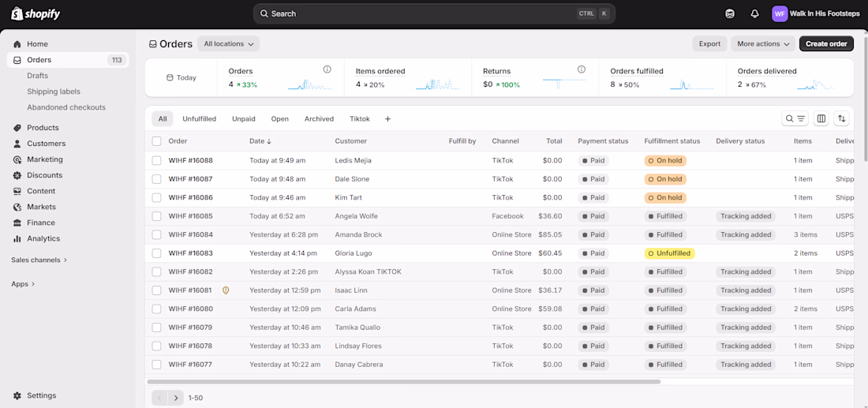This screenshot has width=868, height=408.
Task: Open the All locations dropdown
Action: (229, 43)
